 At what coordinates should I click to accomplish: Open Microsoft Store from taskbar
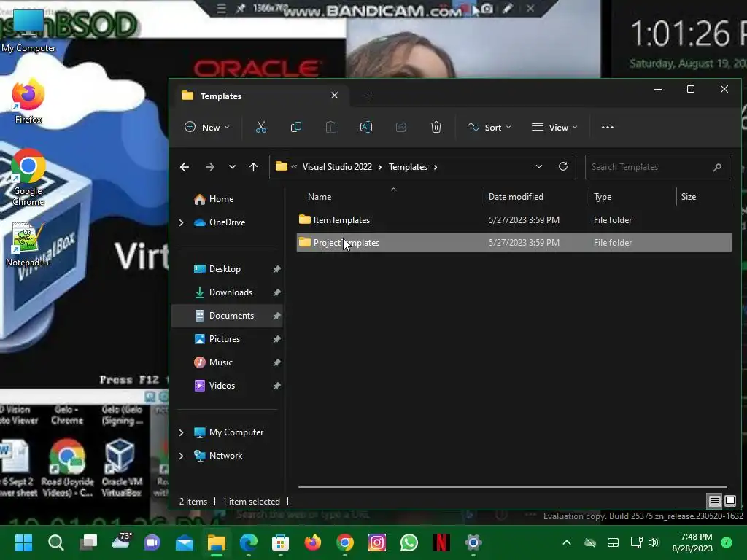[x=281, y=542]
